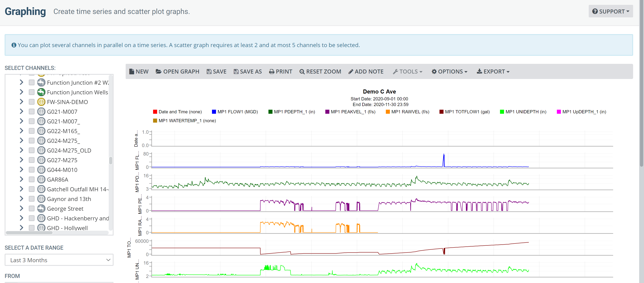This screenshot has width=644, height=283.
Task: Tick the checkbox for Function Junction Wells
Action: point(32,92)
